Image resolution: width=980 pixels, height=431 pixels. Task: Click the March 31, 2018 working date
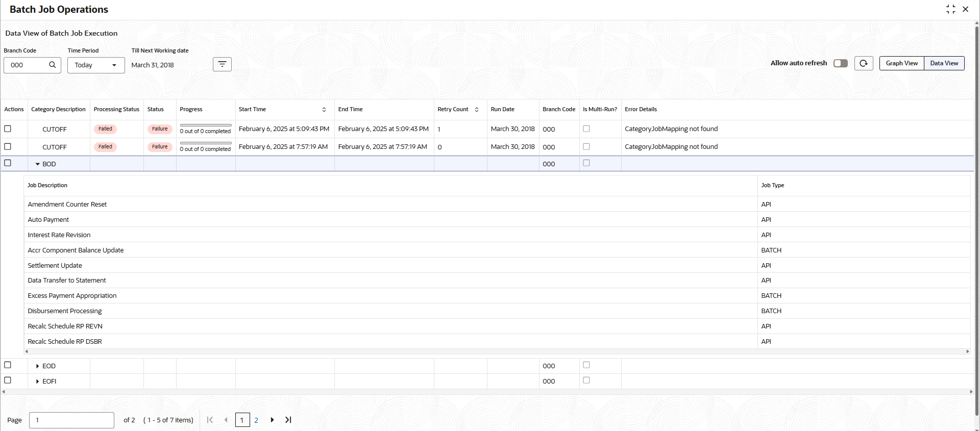153,65
